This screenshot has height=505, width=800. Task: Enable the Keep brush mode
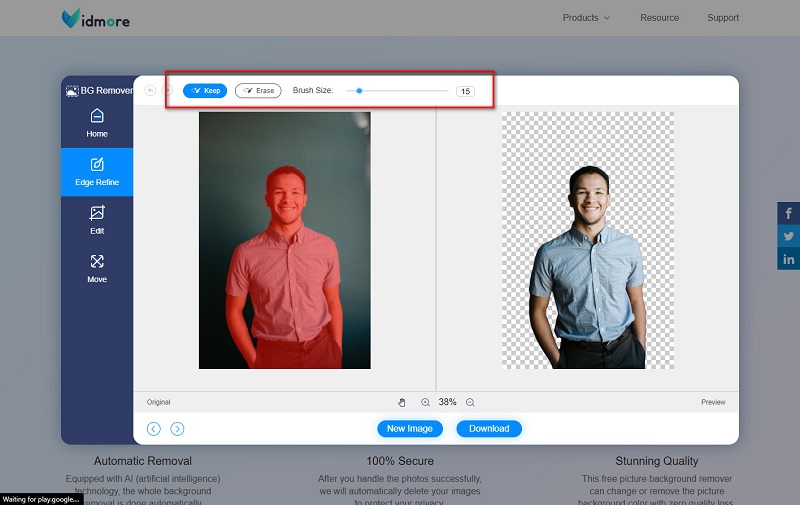point(205,91)
